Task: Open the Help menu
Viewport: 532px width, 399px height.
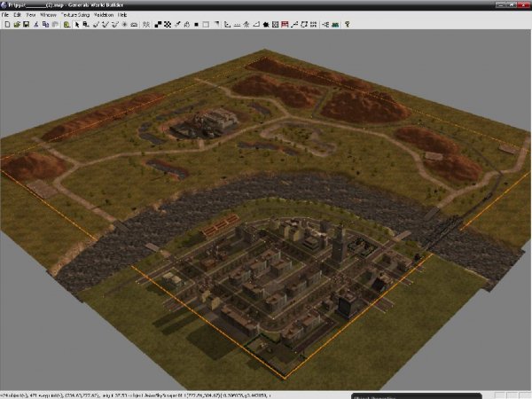Action: pos(122,15)
